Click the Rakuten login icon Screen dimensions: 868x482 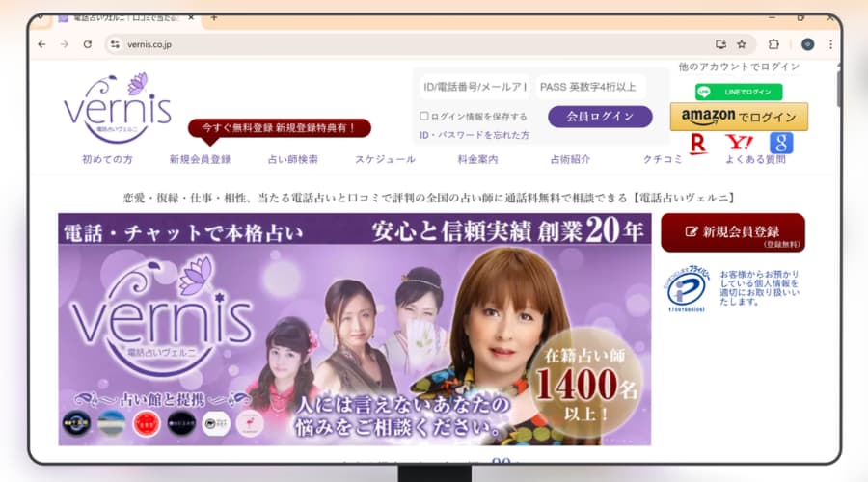coord(700,144)
